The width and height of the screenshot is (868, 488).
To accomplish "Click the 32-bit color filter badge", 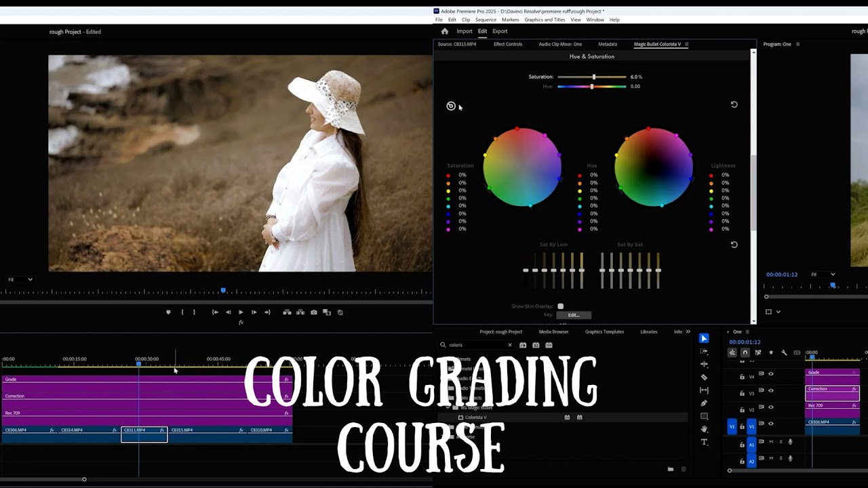I will click(x=536, y=345).
